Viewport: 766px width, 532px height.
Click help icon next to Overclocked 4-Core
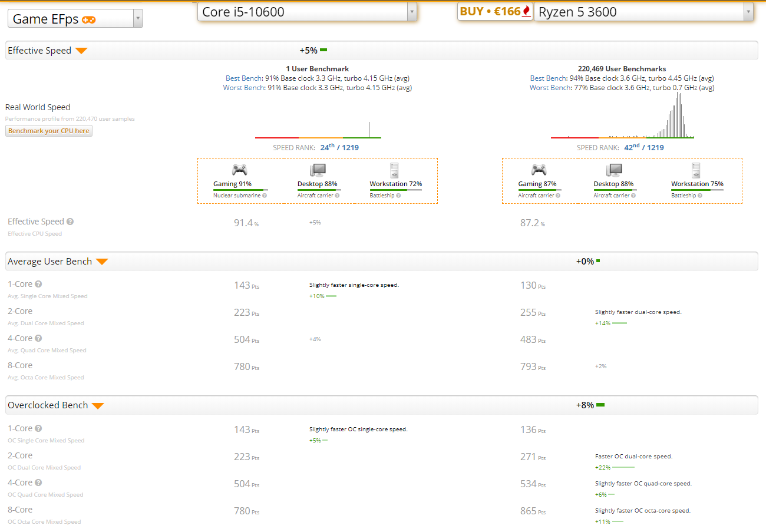pyautogui.click(x=38, y=483)
